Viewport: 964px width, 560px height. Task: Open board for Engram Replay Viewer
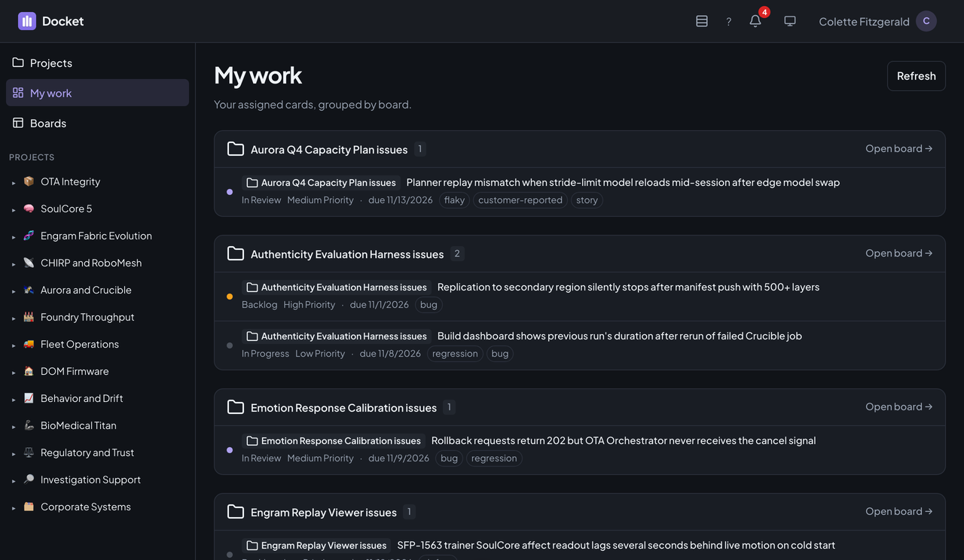(x=899, y=511)
